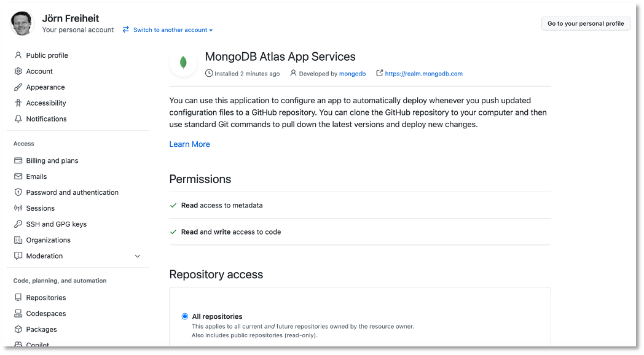The image size is (644, 355).
Task: Open https://realm.mongodb.com link
Action: [424, 74]
